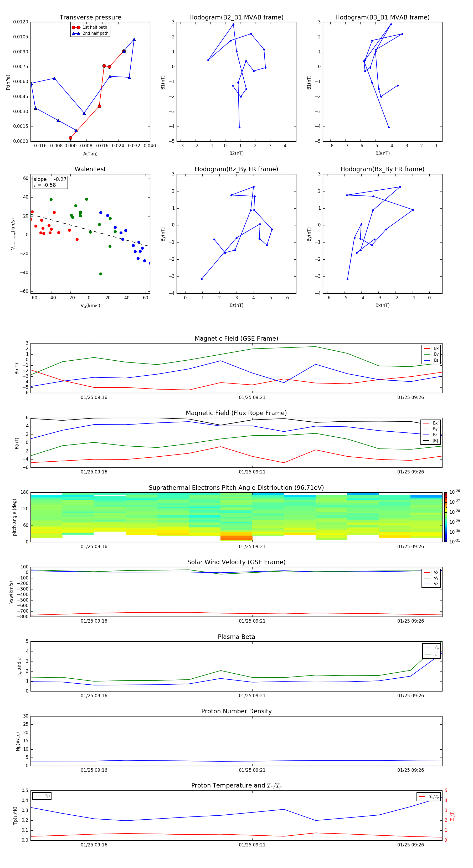Click '01/25 09:26' tick under Proton Temperature plot

coord(410,845)
